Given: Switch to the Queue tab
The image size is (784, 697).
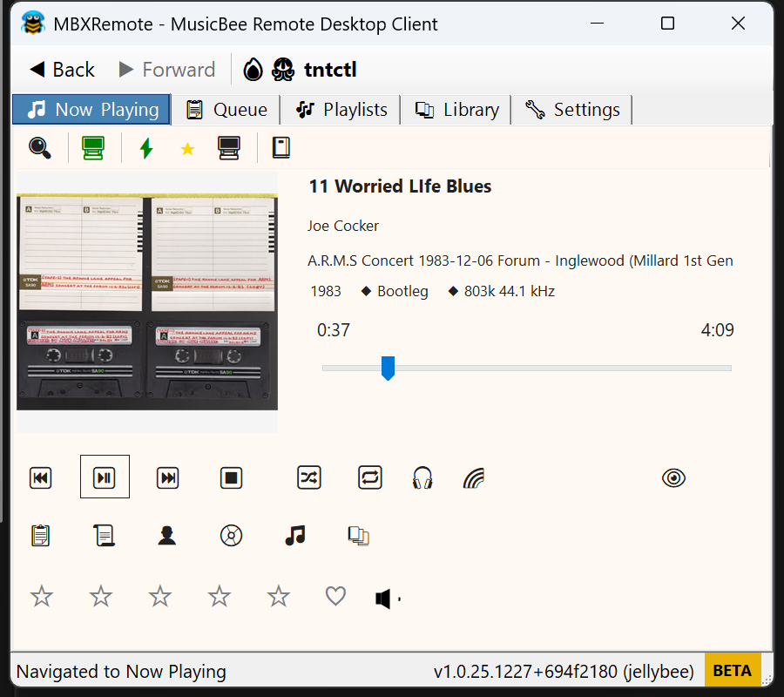Looking at the screenshot, I should click(x=226, y=109).
